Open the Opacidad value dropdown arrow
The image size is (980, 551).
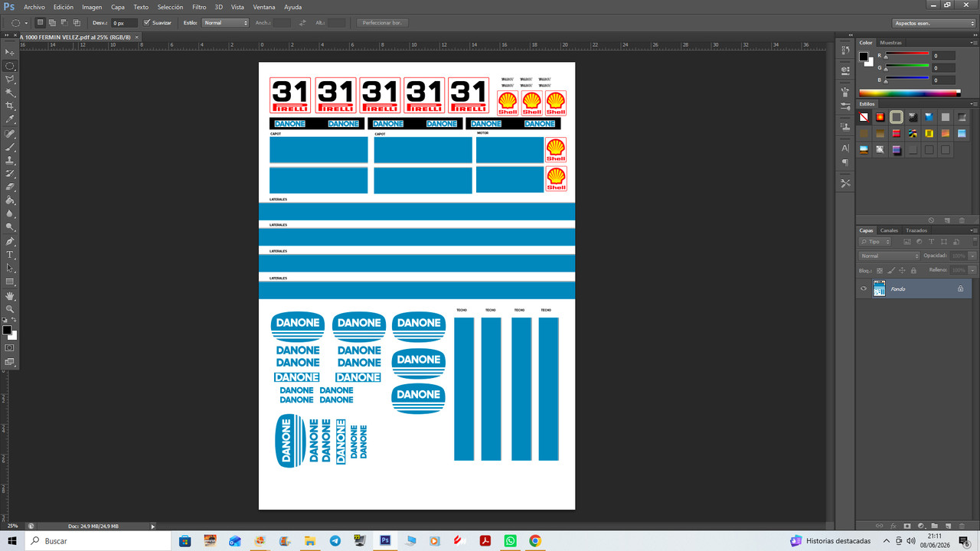[x=972, y=256]
